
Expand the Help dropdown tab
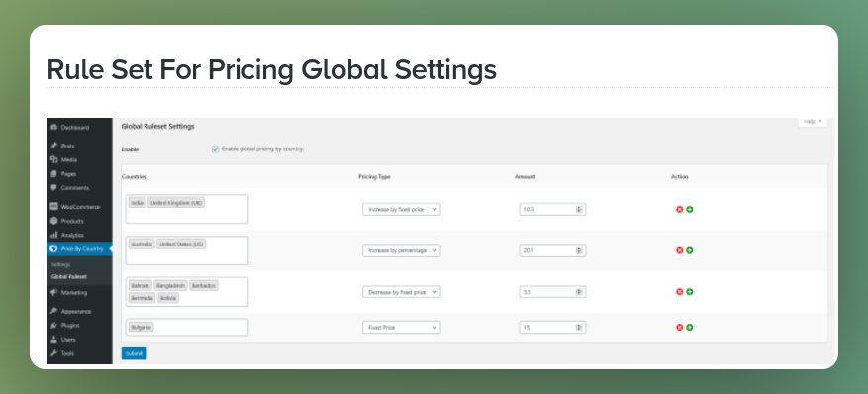coord(813,121)
